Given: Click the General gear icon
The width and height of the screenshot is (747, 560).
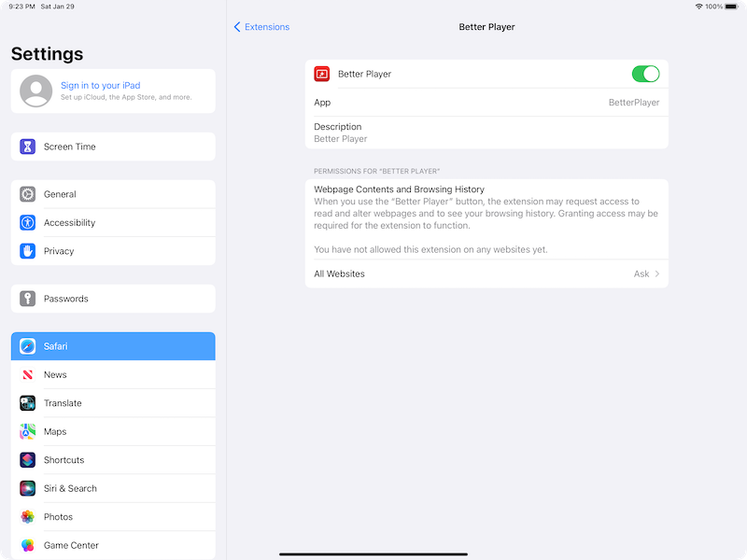Looking at the screenshot, I should point(28,194).
